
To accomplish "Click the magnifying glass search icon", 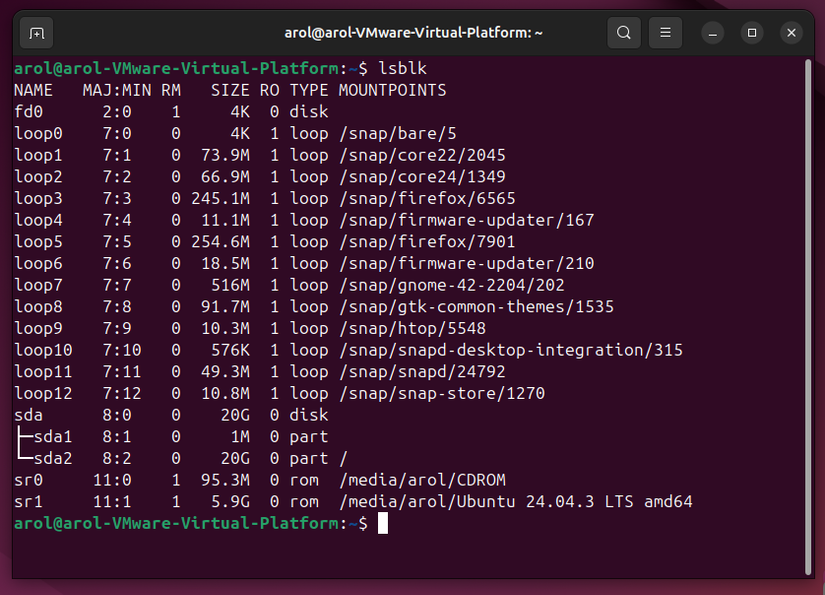I will [x=623, y=32].
